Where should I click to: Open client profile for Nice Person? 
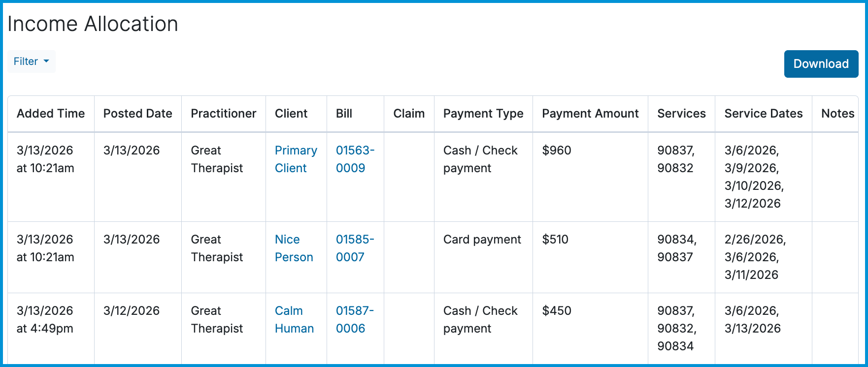294,248
